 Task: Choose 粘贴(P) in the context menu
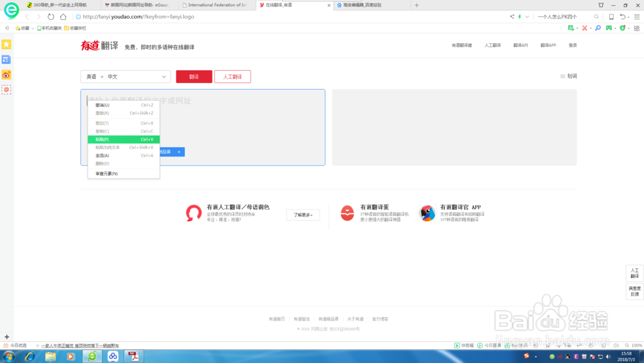coord(124,139)
